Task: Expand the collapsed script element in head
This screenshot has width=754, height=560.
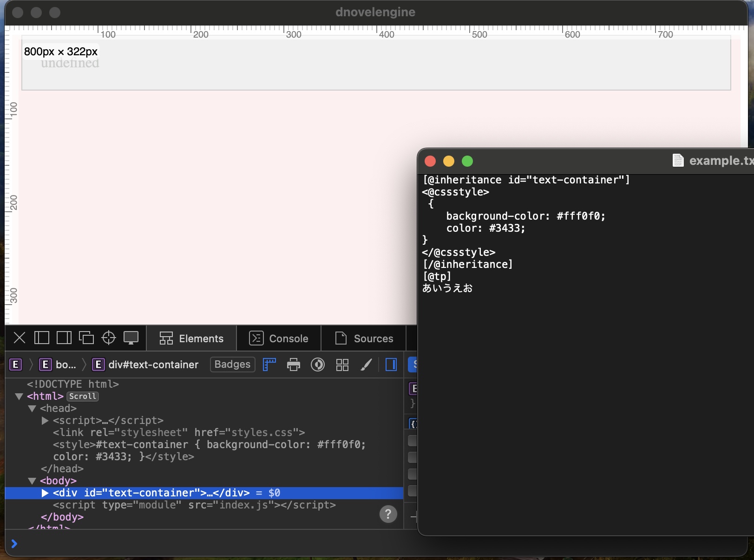Action: [45, 421]
